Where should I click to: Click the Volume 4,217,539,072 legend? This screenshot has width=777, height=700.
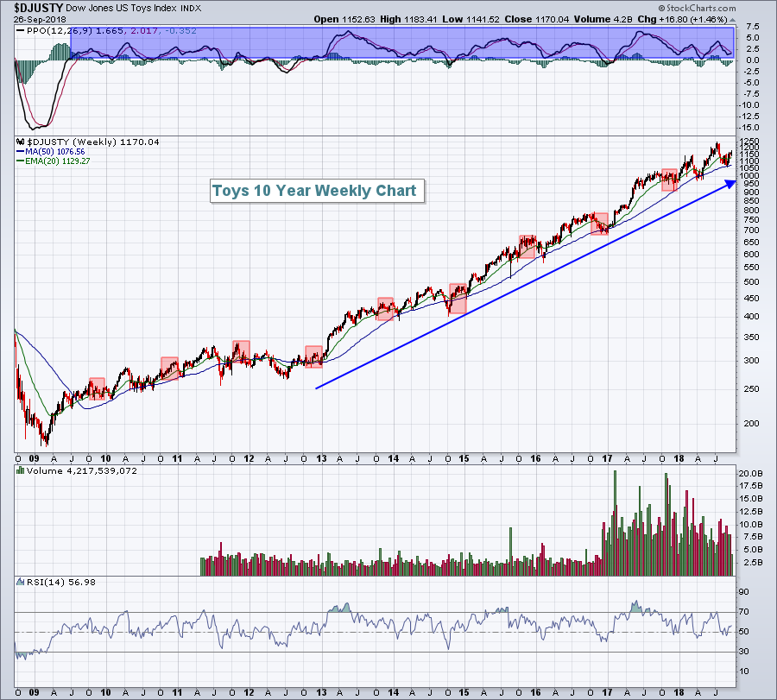click(x=82, y=470)
